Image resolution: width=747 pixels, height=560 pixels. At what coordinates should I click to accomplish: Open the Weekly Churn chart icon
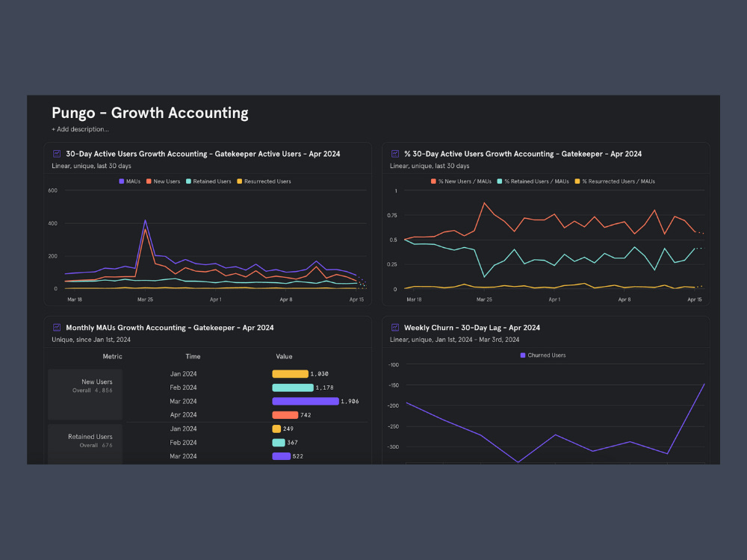pos(394,327)
